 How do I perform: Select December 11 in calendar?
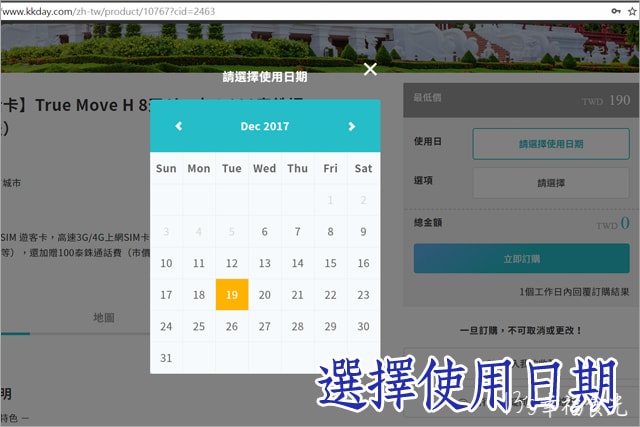(199, 263)
